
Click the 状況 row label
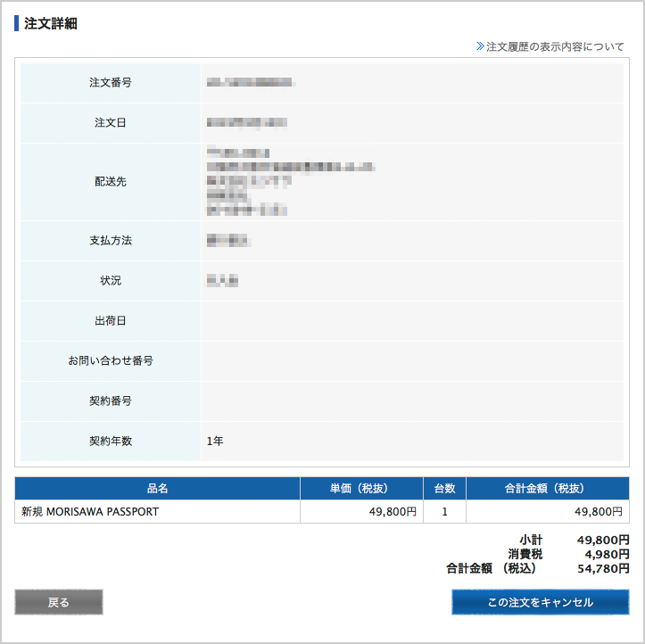pos(111,280)
